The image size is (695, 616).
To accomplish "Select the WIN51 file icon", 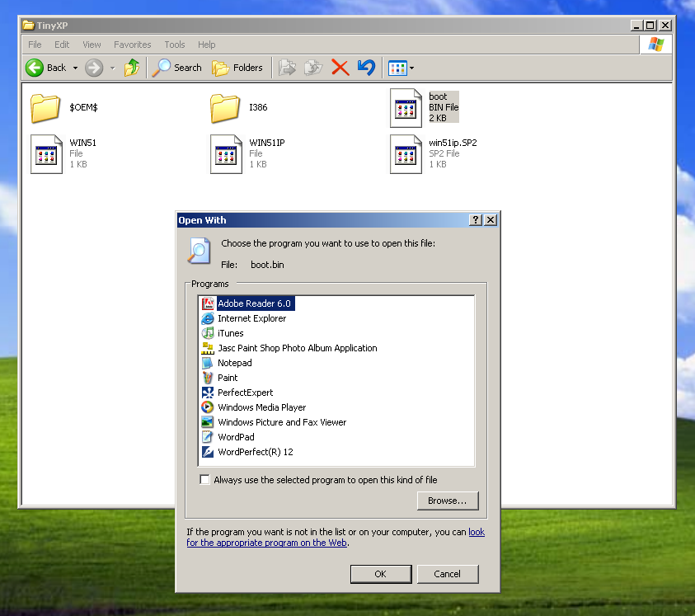I will pyautogui.click(x=46, y=154).
